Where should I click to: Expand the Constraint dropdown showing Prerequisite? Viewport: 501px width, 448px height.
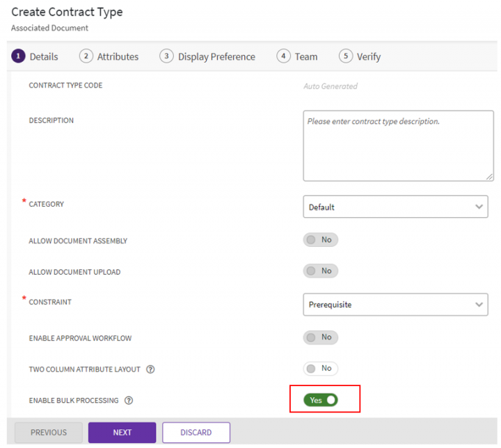[395, 304]
